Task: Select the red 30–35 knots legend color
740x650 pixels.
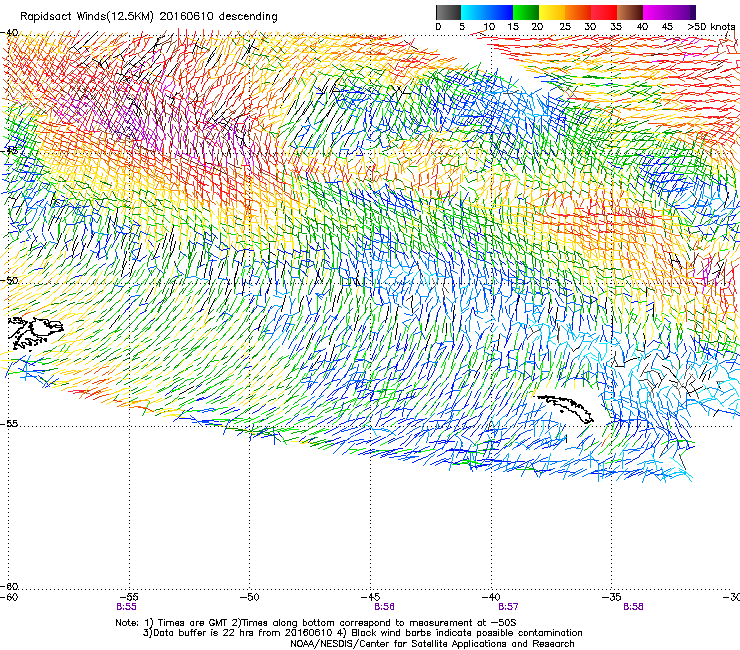Action: click(604, 12)
